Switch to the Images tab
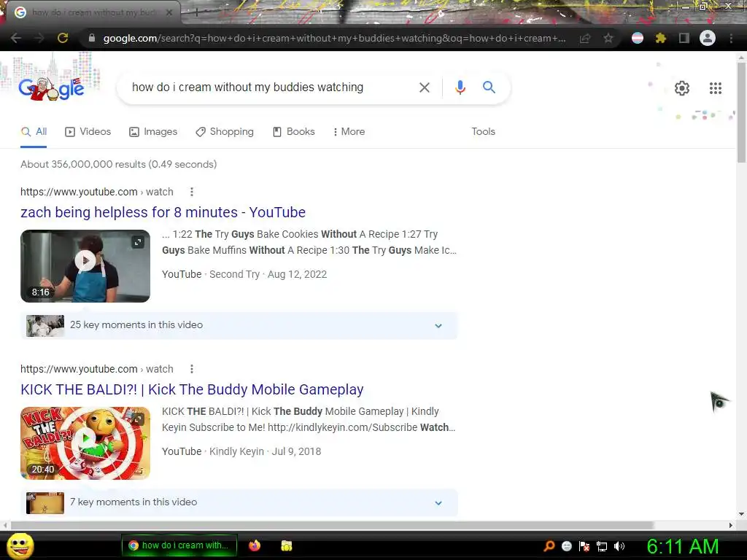Viewport: 747px width, 560px height. [153, 131]
